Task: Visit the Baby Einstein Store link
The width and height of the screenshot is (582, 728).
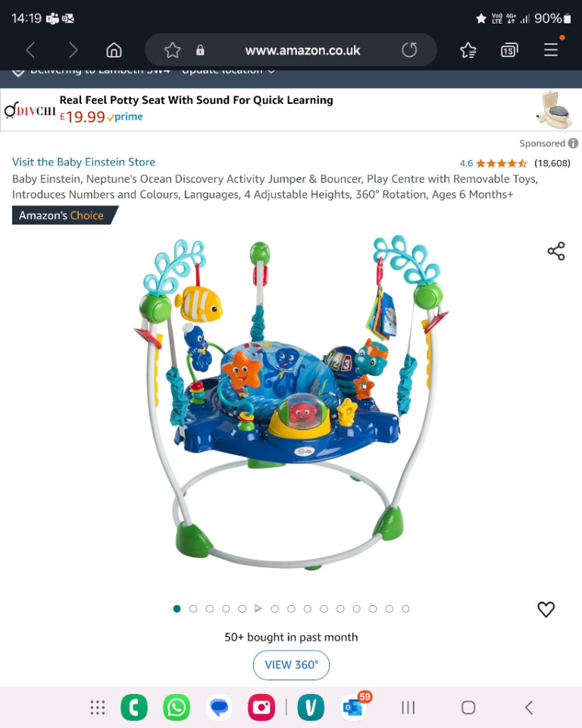Action: point(83,162)
